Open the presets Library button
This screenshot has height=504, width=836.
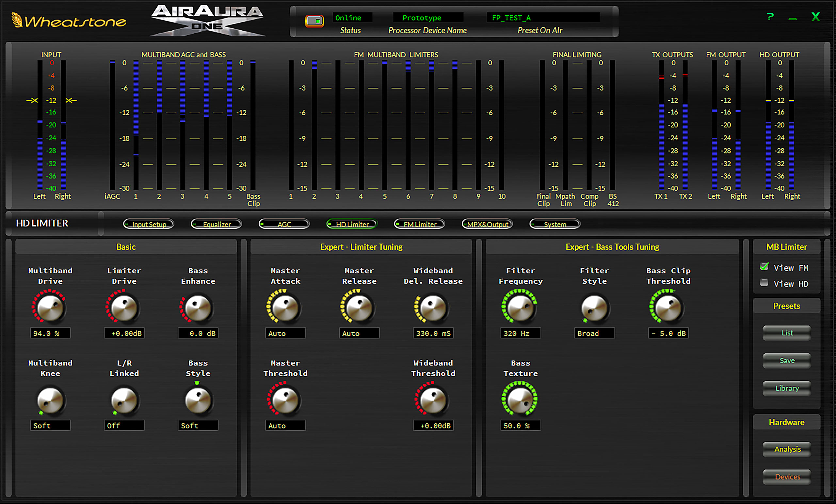point(787,388)
